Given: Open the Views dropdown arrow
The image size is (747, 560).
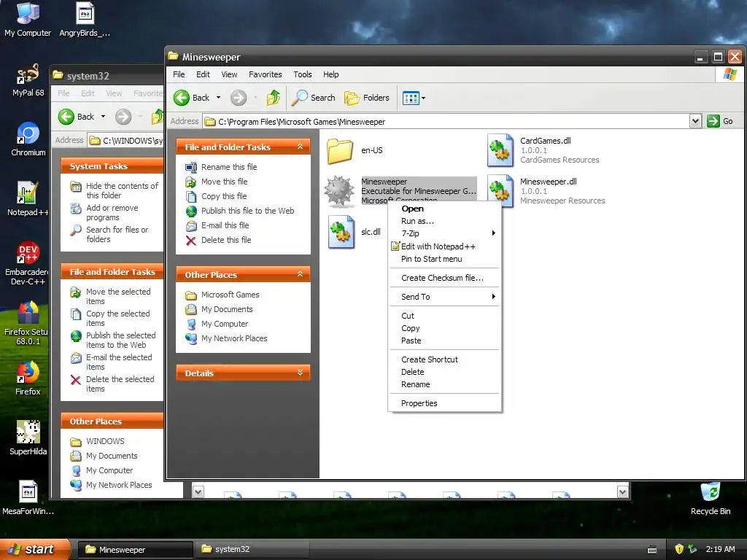Looking at the screenshot, I should pos(423,98).
